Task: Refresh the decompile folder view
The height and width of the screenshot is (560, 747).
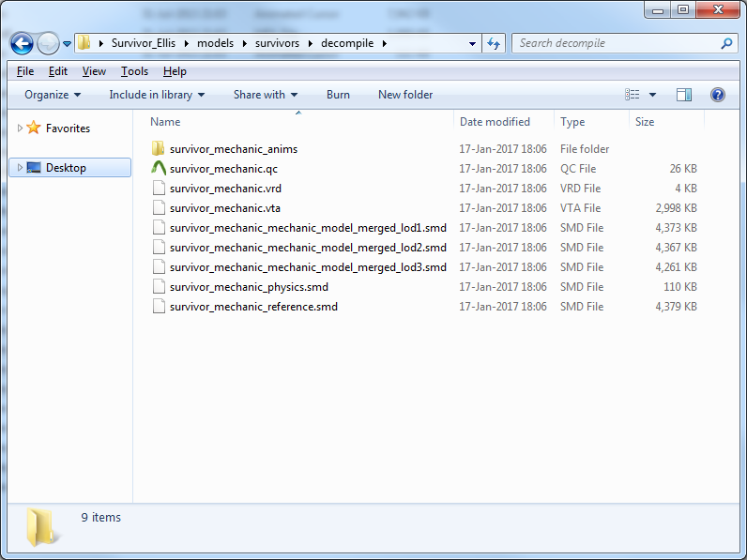Action: (494, 44)
